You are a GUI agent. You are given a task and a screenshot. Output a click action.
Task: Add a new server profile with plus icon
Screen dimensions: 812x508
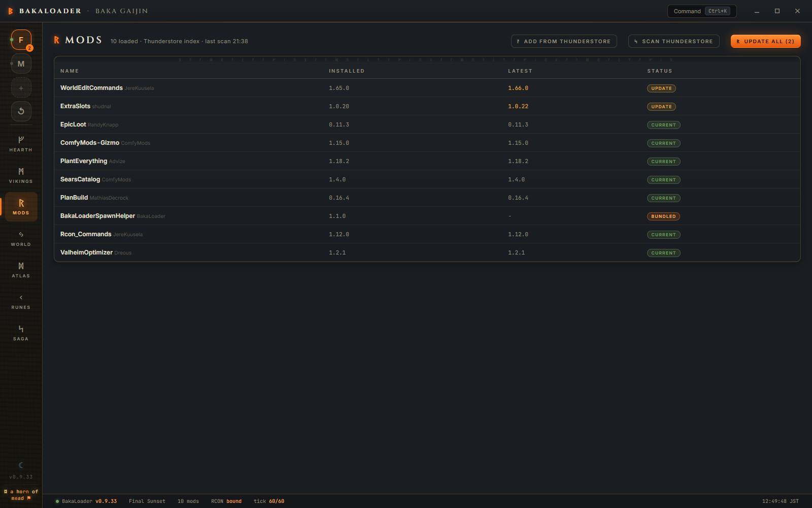(21, 88)
